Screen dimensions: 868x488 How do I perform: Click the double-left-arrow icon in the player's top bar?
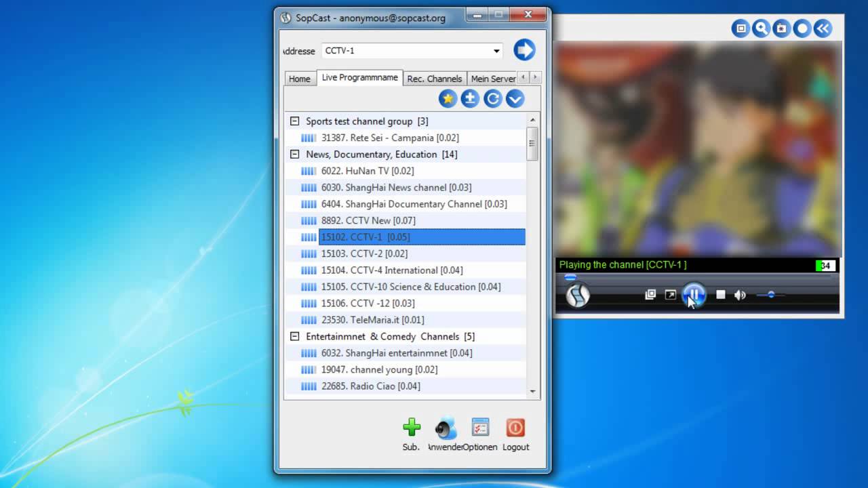click(823, 28)
